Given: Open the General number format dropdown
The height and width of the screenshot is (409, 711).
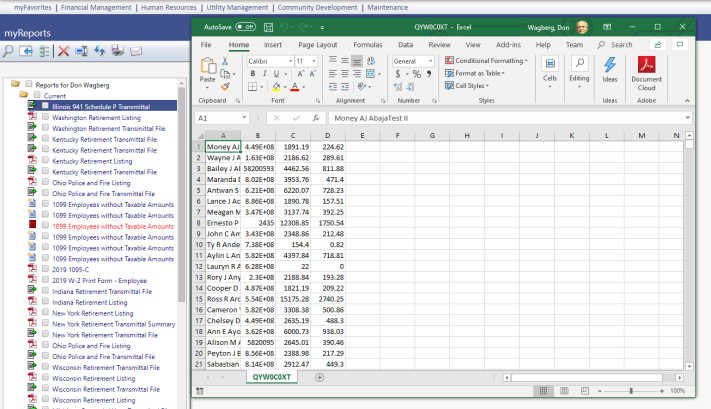Looking at the screenshot, I should pyautogui.click(x=428, y=61).
